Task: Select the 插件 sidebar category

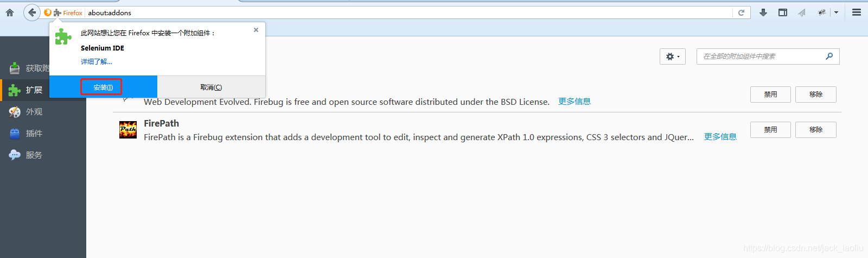Action: pos(43,134)
